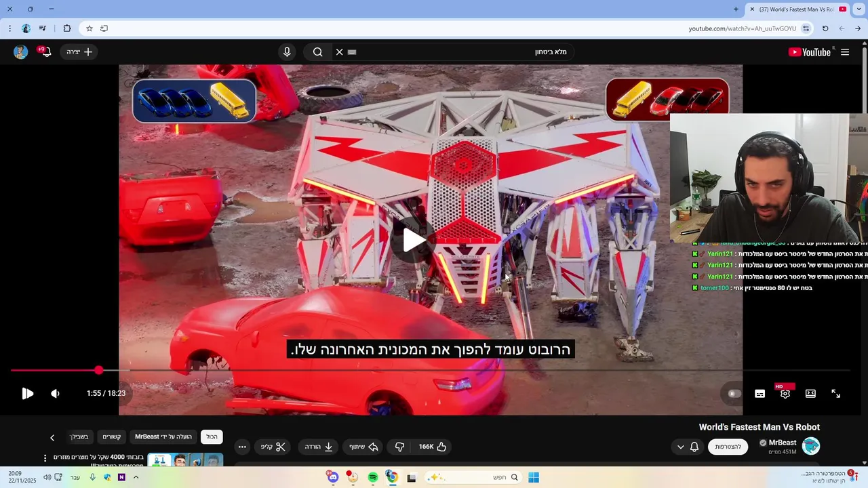Viewport: 868px width, 488px height.
Task: Open more actions three-dot menu
Action: pyautogui.click(x=242, y=447)
